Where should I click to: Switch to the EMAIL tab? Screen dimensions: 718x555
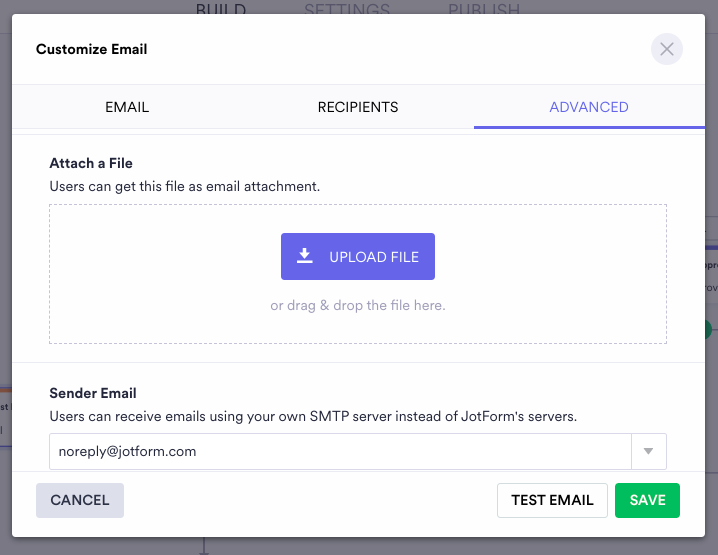127,107
